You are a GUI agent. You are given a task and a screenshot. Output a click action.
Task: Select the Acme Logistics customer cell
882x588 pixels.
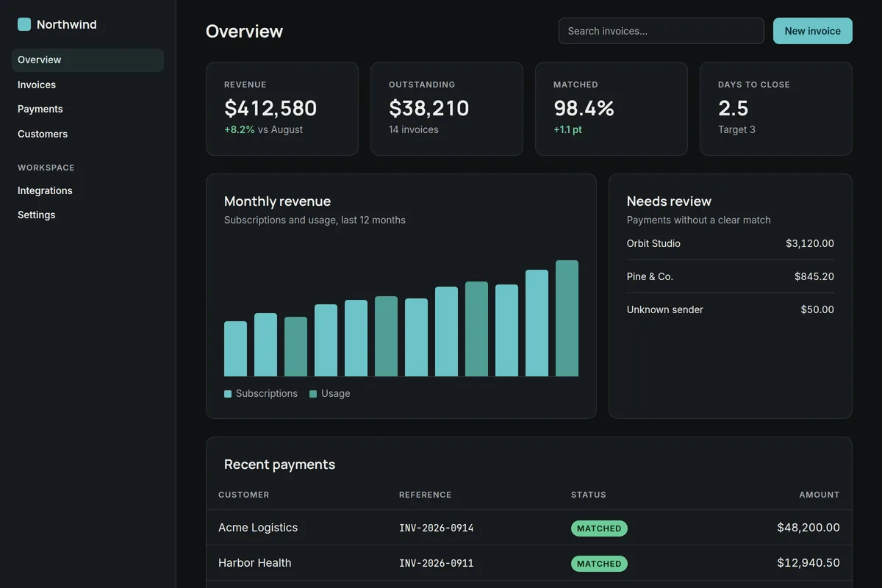pos(258,528)
